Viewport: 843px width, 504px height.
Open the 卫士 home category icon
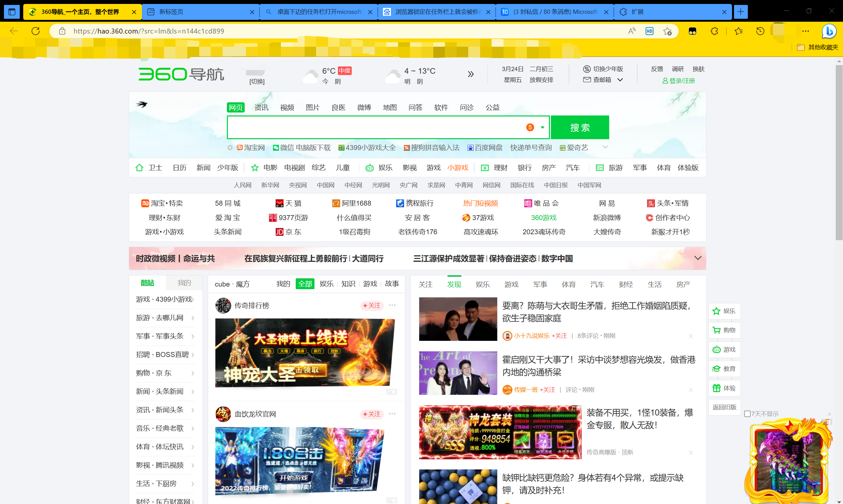pyautogui.click(x=139, y=167)
